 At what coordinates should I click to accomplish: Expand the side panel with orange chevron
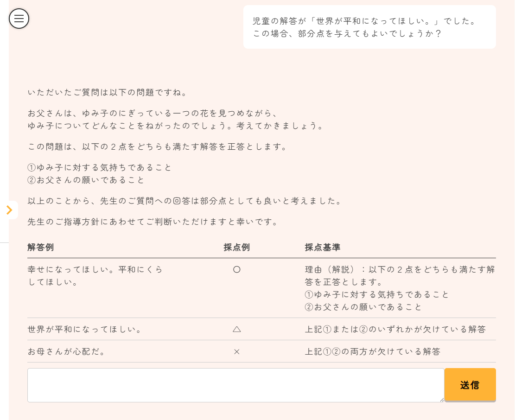9,210
